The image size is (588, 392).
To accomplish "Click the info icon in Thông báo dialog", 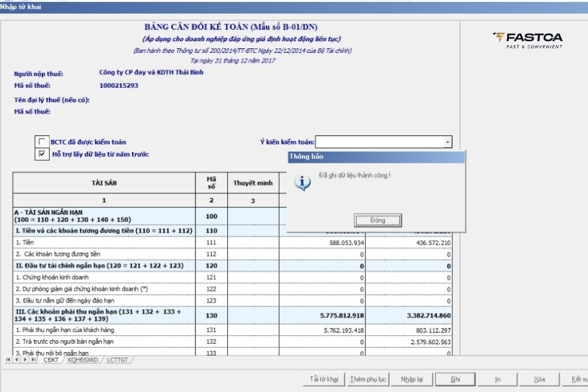I will pos(302,182).
